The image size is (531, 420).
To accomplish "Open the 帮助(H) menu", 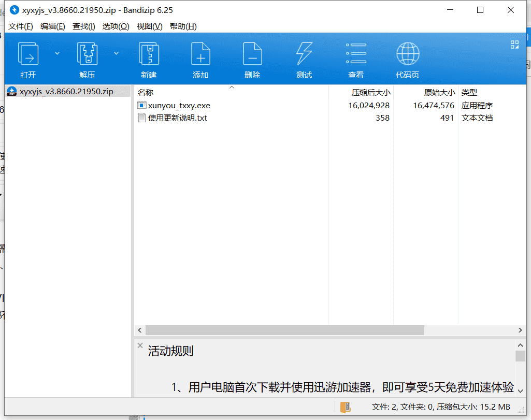I will coord(183,26).
